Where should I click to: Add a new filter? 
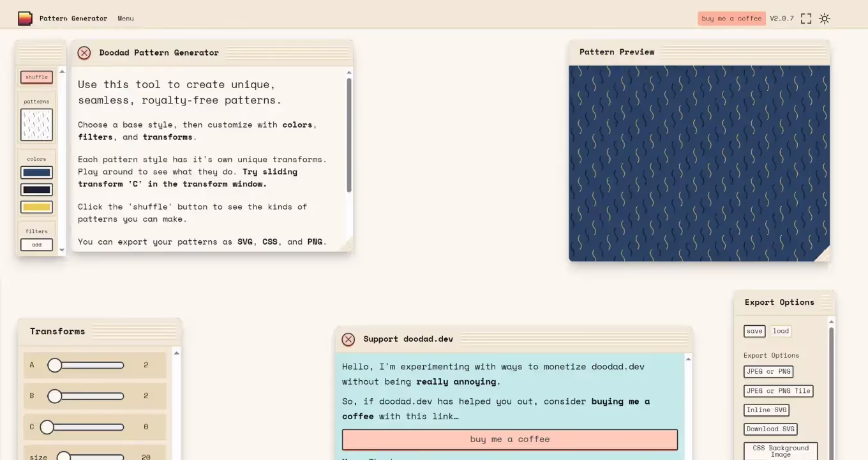(x=36, y=245)
